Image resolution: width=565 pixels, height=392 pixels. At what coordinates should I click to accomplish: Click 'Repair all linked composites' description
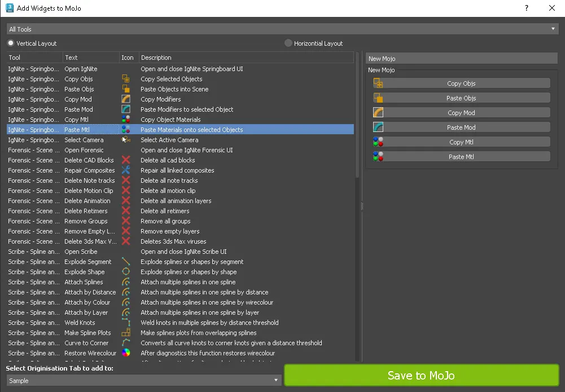click(177, 170)
